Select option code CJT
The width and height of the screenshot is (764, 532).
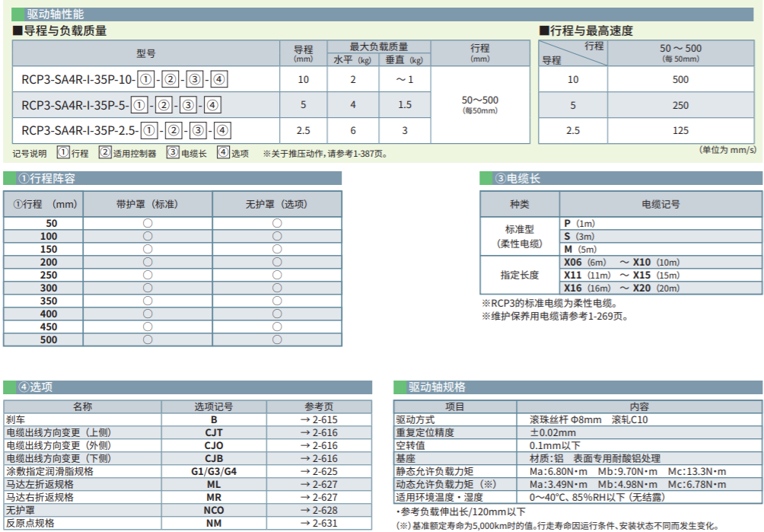coord(213,432)
